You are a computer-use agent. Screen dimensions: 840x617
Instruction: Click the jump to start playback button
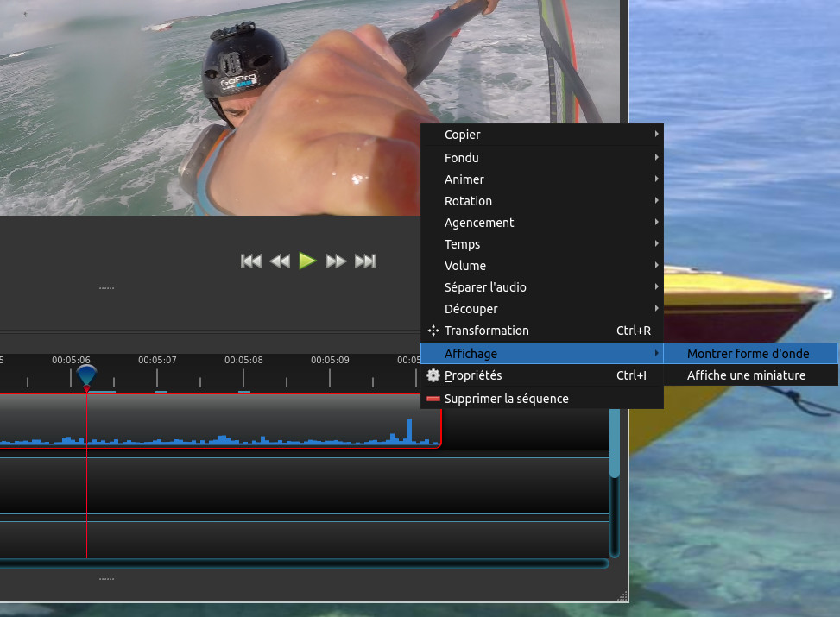(x=250, y=261)
